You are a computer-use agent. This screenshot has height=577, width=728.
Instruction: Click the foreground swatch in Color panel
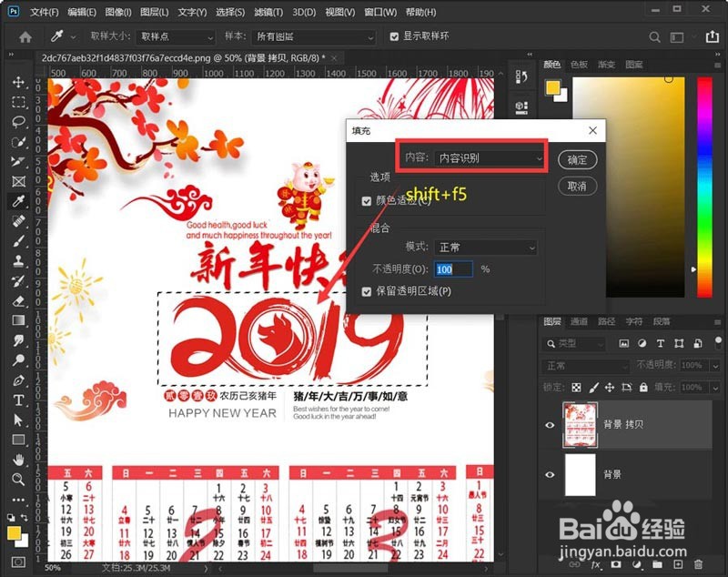point(552,87)
